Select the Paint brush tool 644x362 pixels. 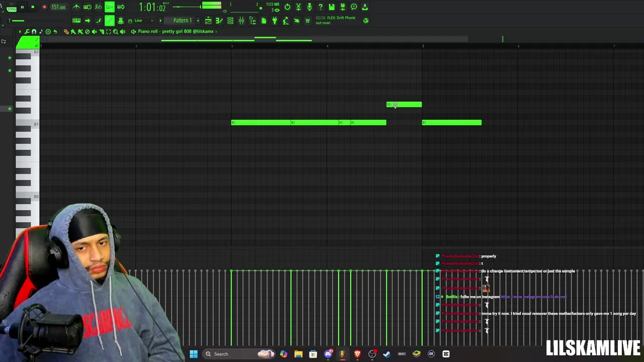coord(73,31)
